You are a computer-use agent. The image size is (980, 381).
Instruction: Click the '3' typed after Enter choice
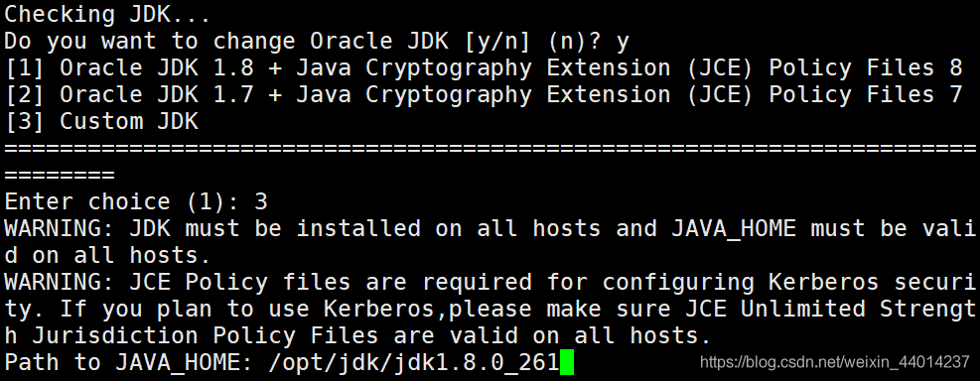260,201
